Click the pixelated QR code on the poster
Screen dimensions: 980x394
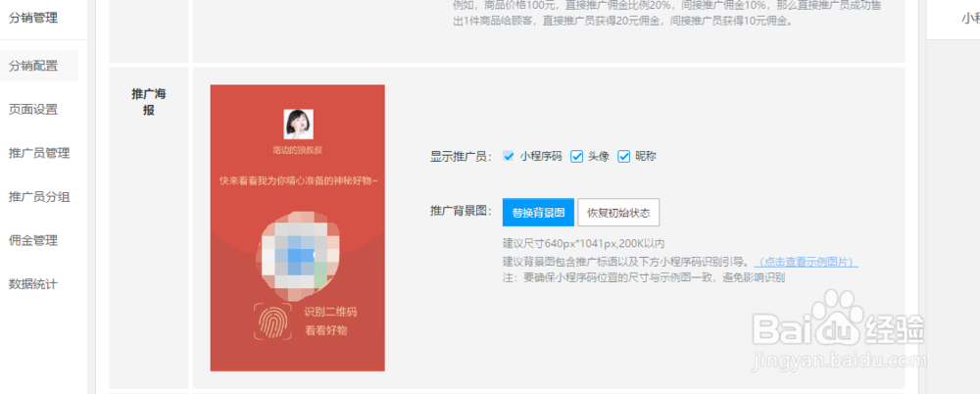pyautogui.click(x=299, y=258)
